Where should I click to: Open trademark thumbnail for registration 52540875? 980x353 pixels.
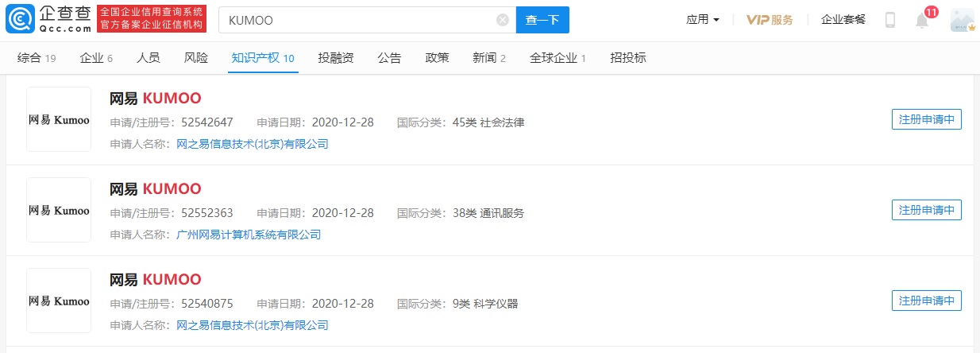(x=59, y=301)
